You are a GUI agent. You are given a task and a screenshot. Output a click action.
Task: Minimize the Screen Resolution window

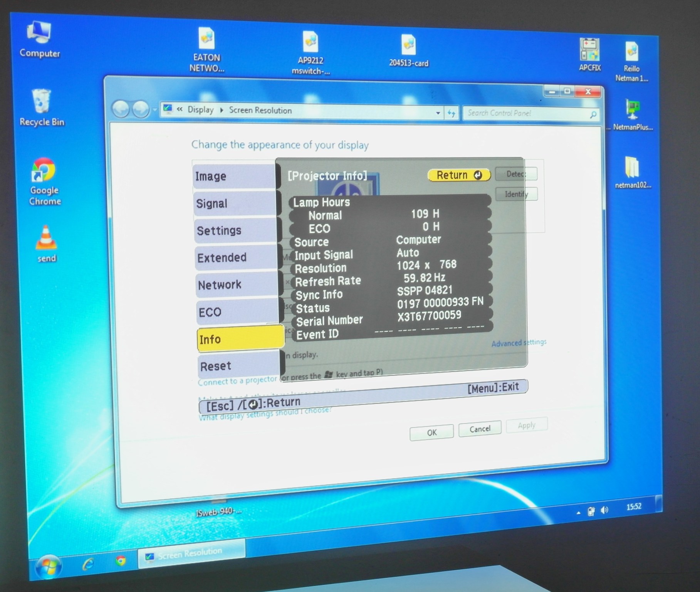(x=552, y=92)
